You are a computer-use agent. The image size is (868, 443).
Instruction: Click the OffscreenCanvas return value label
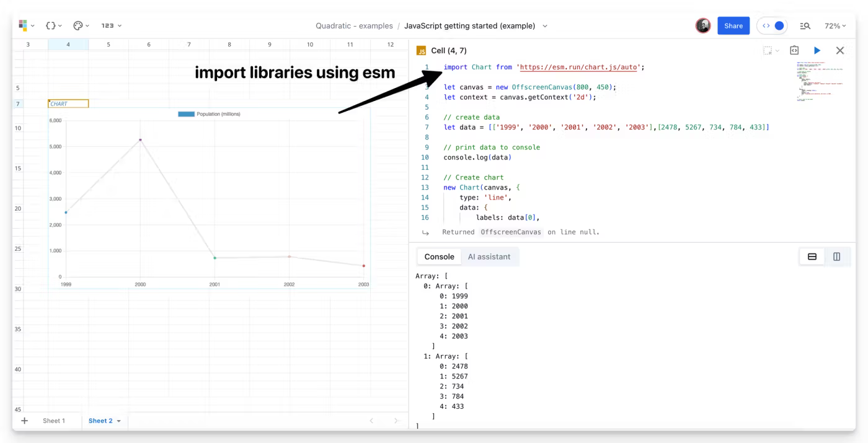coord(511,232)
